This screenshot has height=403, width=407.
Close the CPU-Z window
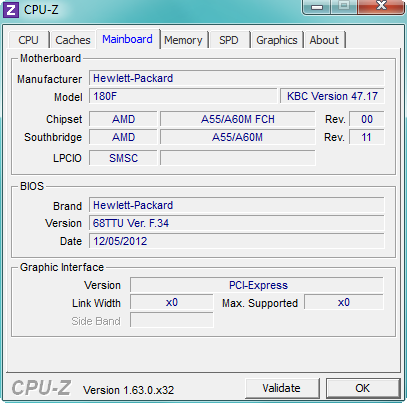pos(381,7)
